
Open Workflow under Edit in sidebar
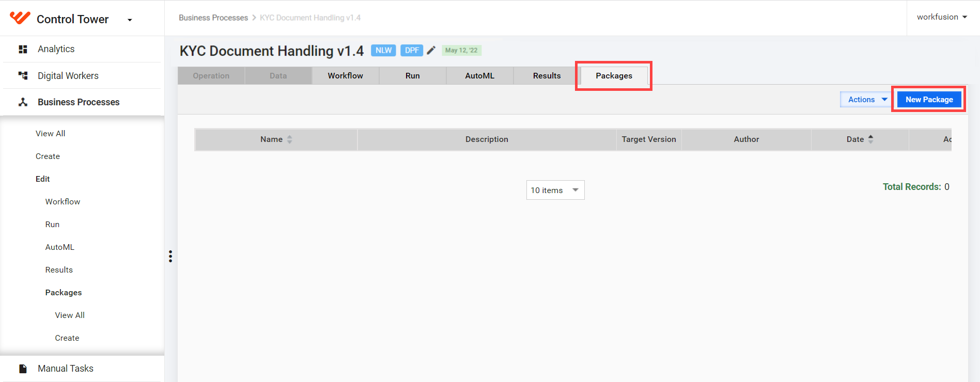click(x=63, y=202)
